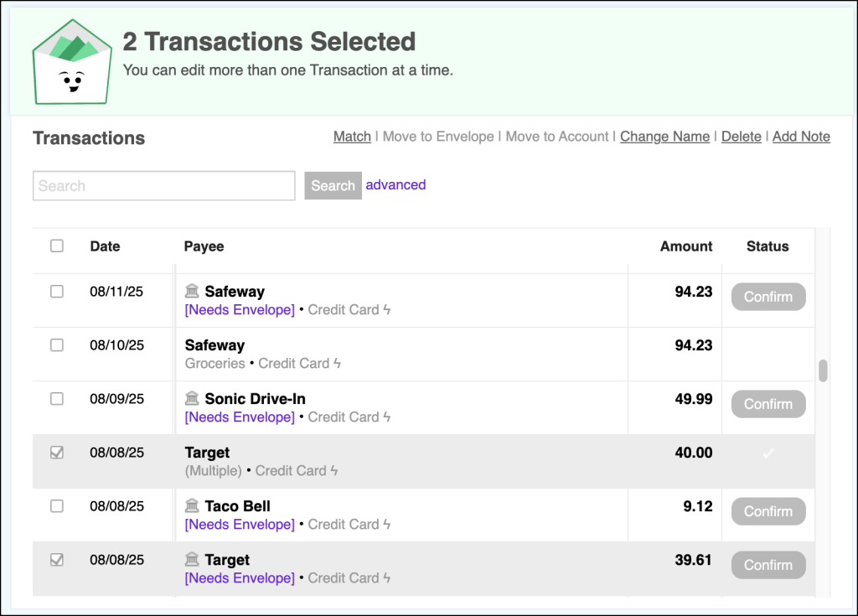This screenshot has width=858, height=616.
Task: Click Move to Account action
Action: tap(556, 137)
